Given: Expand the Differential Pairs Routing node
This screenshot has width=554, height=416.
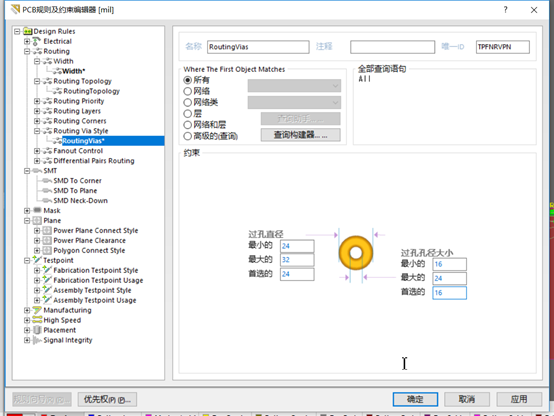Looking at the screenshot, I should click(37, 161).
